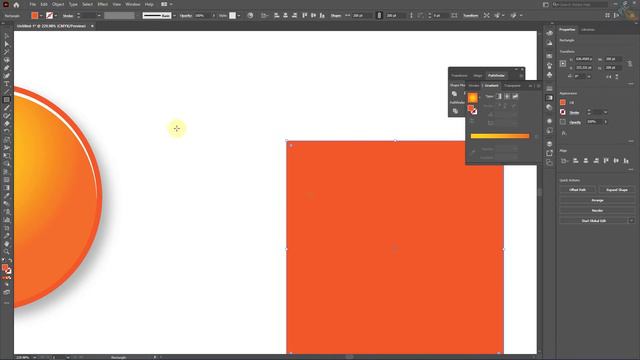Click the Recolor button
This screenshot has height=360, width=640.
pyautogui.click(x=597, y=211)
